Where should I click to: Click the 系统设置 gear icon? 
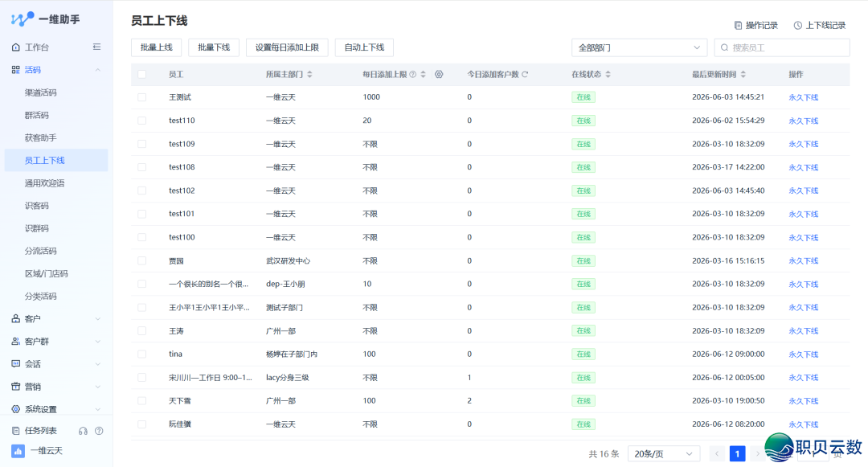click(x=15, y=409)
